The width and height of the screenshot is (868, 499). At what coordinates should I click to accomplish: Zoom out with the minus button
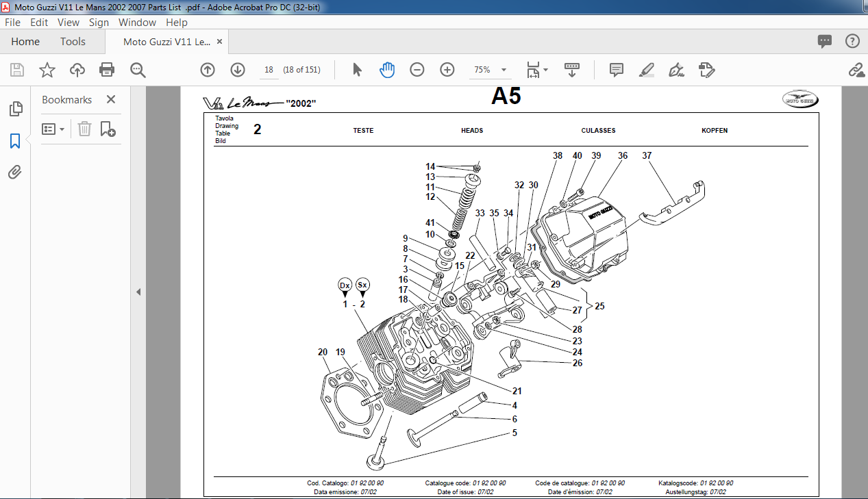point(417,70)
